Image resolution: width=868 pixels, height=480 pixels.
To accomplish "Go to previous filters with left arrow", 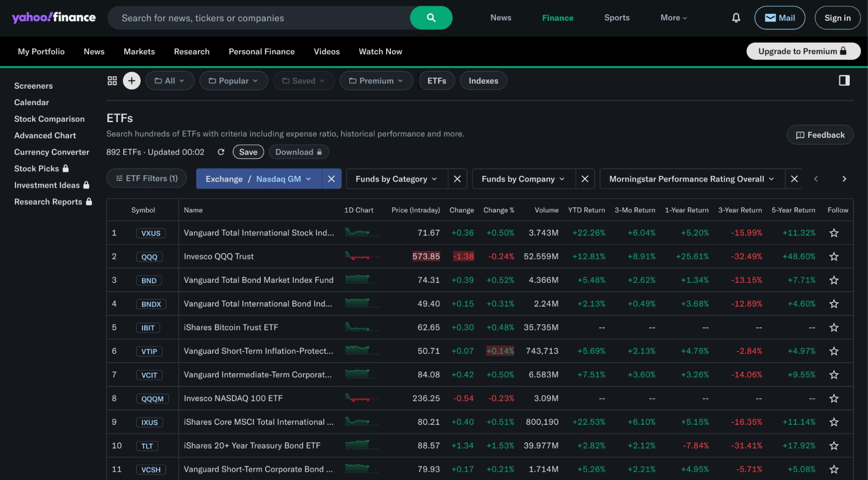I will click(816, 179).
